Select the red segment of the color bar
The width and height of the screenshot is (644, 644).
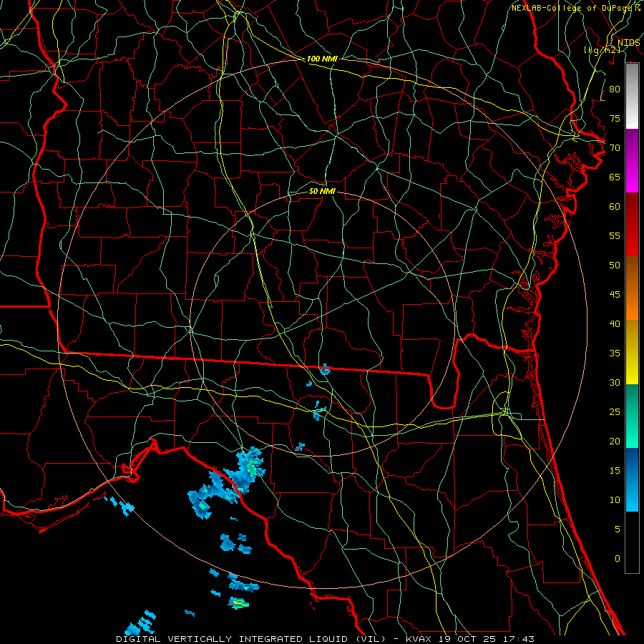(632, 225)
